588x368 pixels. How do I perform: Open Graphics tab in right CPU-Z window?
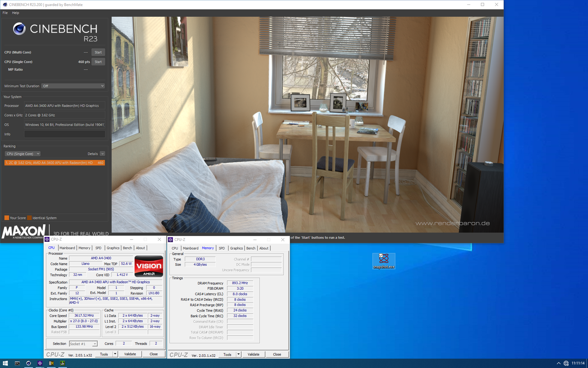(x=236, y=248)
